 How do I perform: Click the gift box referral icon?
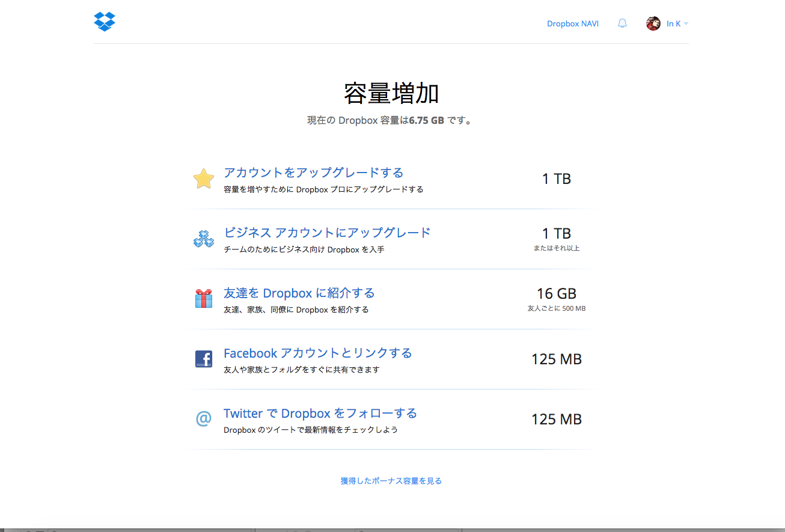pos(204,299)
